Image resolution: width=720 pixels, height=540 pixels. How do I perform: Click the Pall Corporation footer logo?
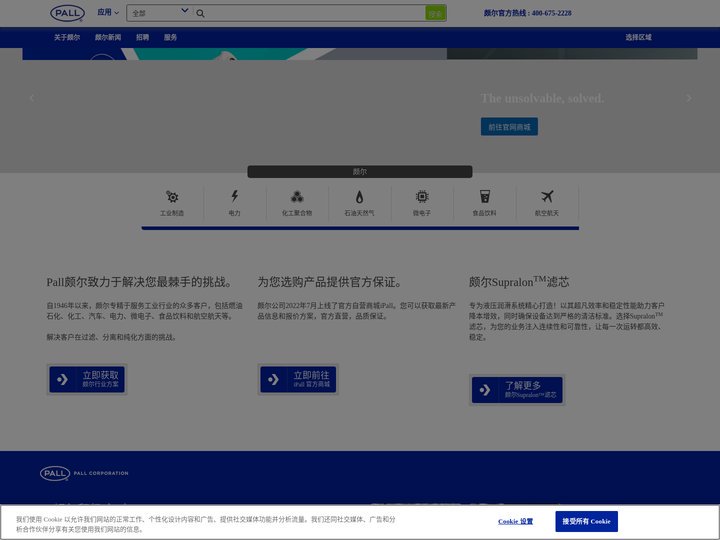pyautogui.click(x=84, y=473)
